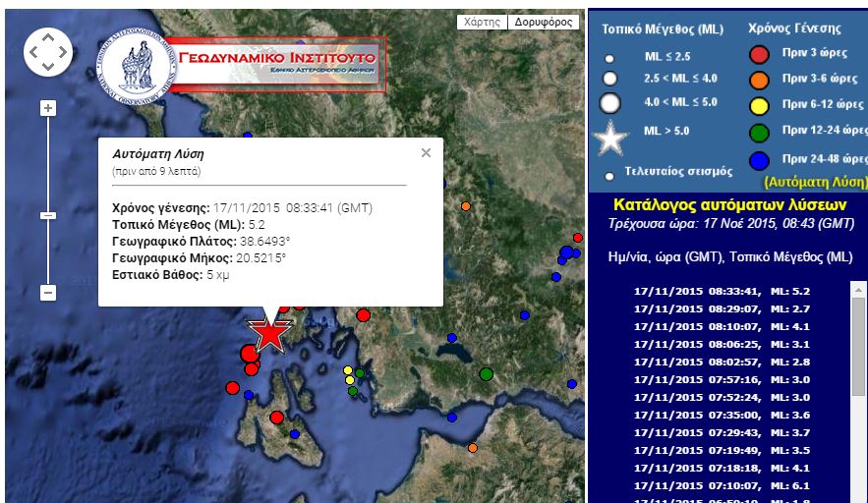The height and width of the screenshot is (503, 868).
Task: Click the Τελευταίος σεισμός legend dot
Action: (x=609, y=177)
